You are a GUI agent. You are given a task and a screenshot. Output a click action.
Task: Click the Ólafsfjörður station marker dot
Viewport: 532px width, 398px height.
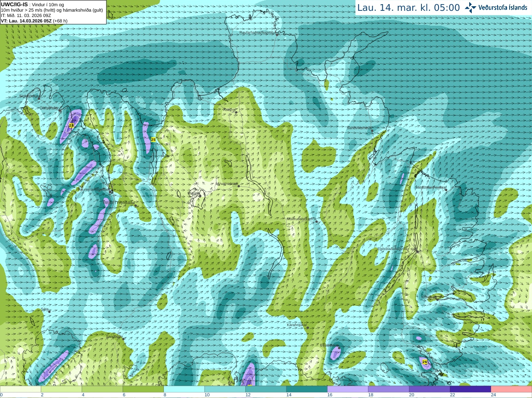coord(60,111)
